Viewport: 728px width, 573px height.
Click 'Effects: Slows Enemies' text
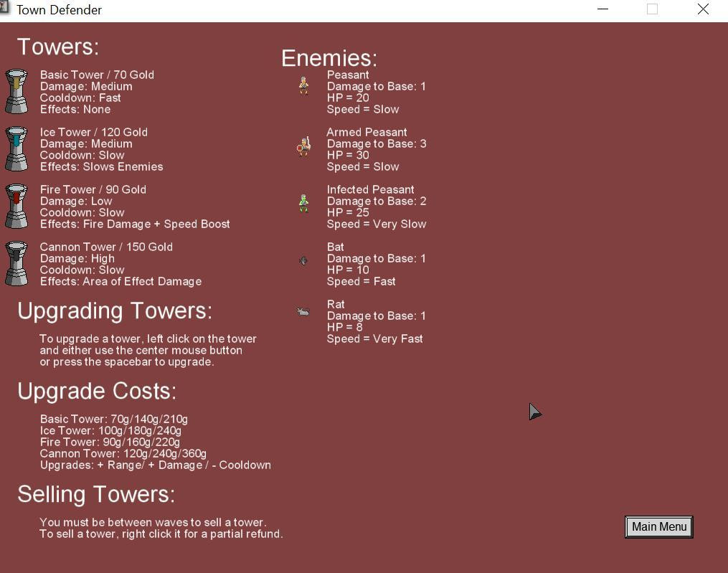(102, 166)
